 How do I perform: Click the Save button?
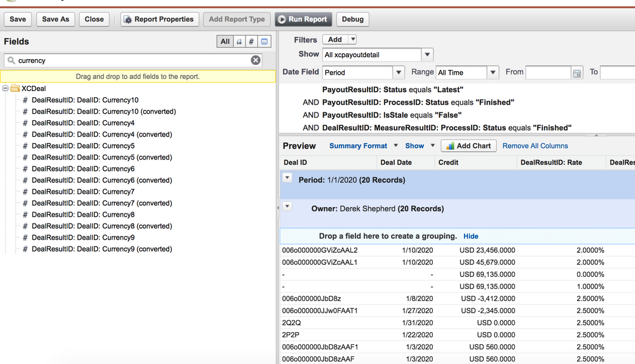18,19
